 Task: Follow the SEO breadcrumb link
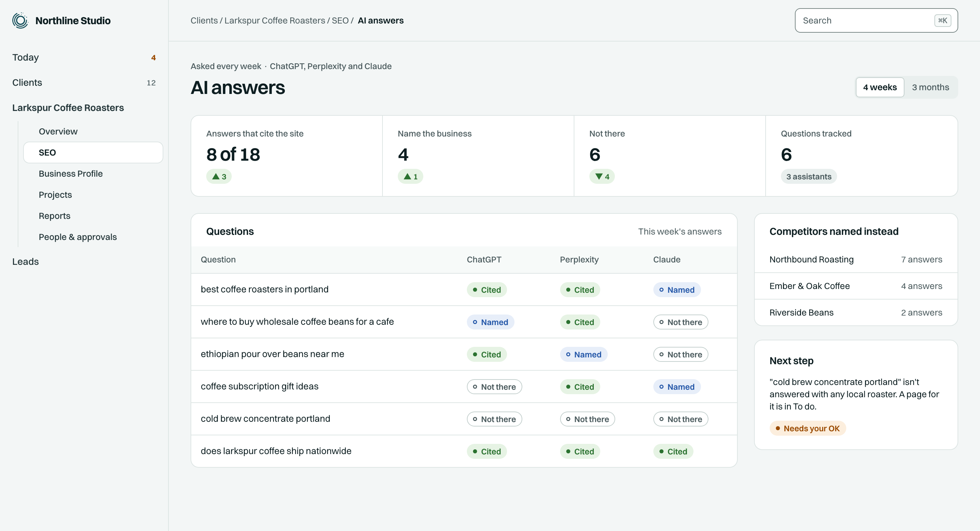[340, 20]
